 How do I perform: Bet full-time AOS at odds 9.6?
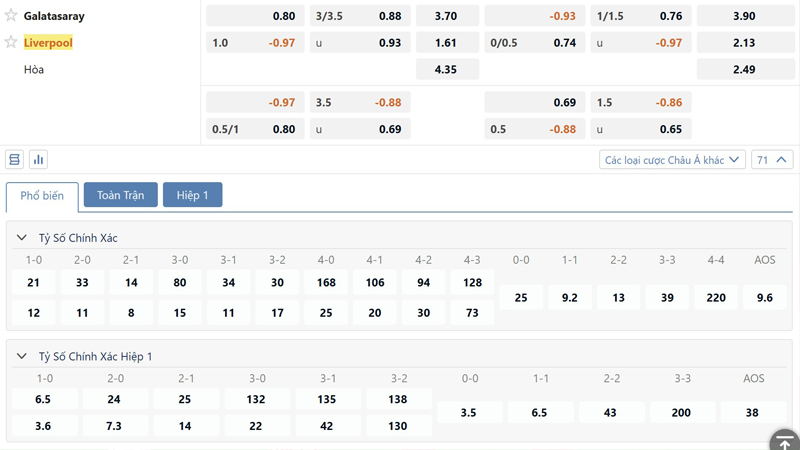765,297
